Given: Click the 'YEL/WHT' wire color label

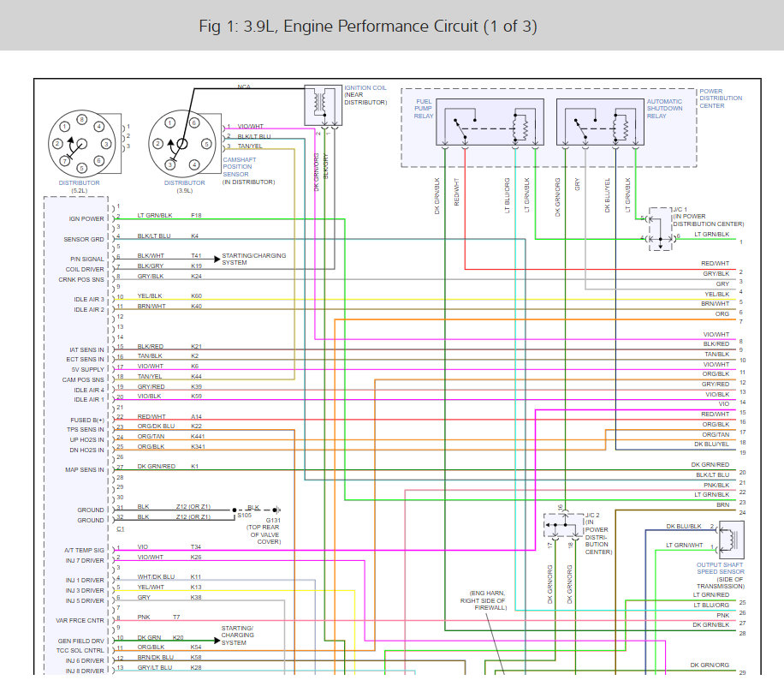Looking at the screenshot, I should 151,587.
